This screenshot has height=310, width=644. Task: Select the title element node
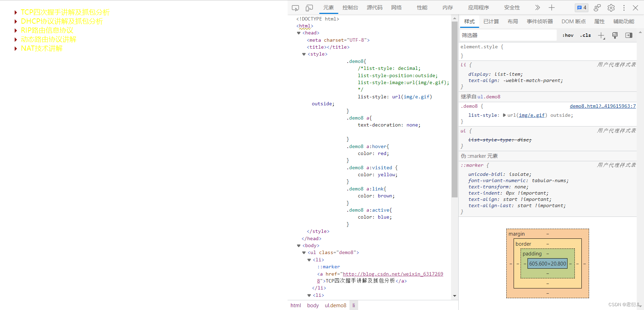tap(328, 47)
